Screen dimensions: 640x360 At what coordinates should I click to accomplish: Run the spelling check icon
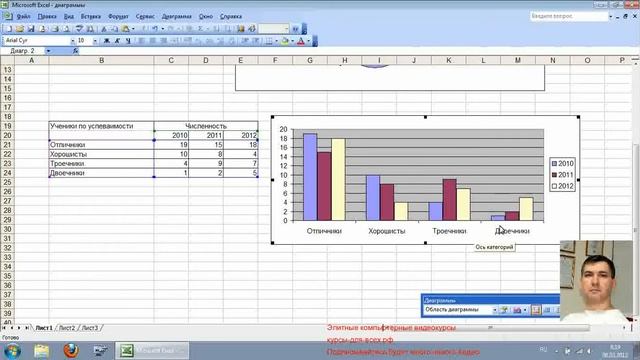point(79,29)
